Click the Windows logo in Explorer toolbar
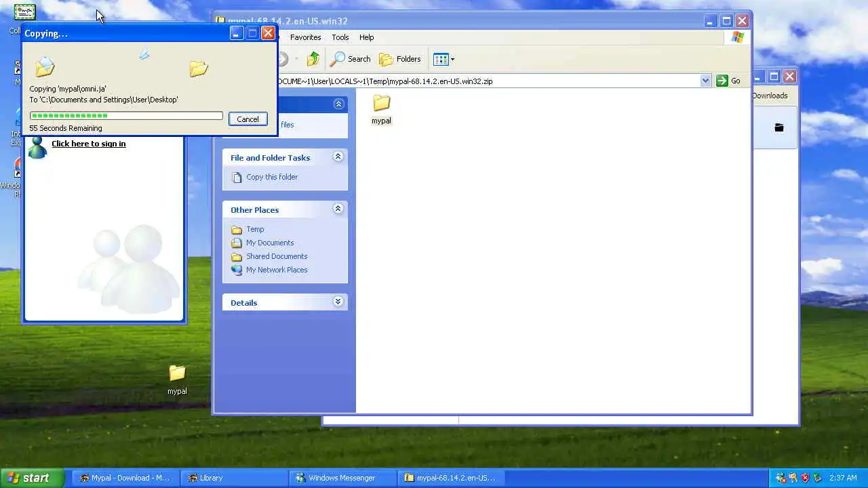Viewport: 868px width, 488px height. [x=737, y=37]
